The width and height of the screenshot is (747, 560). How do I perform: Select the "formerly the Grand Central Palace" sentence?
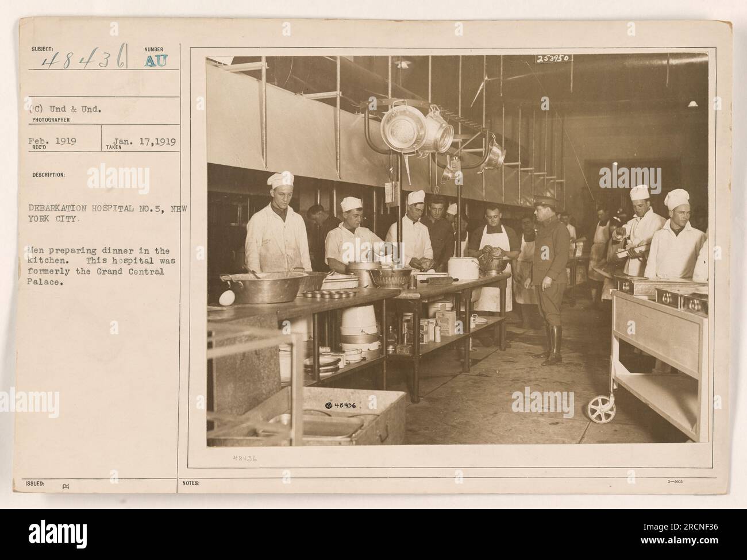click(98, 277)
